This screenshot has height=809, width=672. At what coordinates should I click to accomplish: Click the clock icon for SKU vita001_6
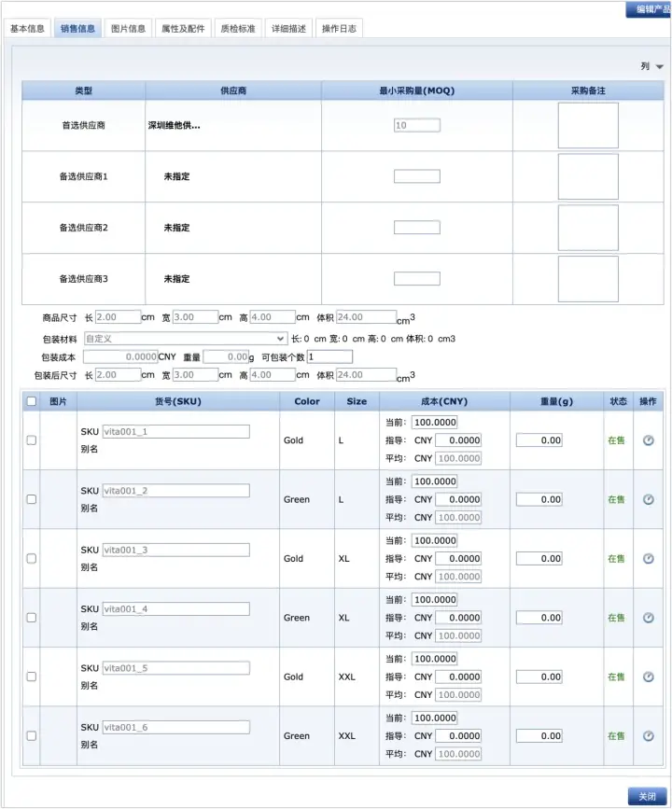pyautogui.click(x=649, y=736)
